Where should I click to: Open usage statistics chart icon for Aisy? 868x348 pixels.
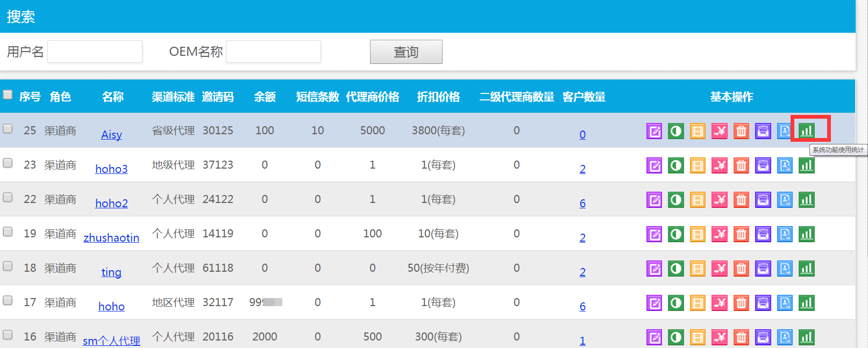coord(806,130)
